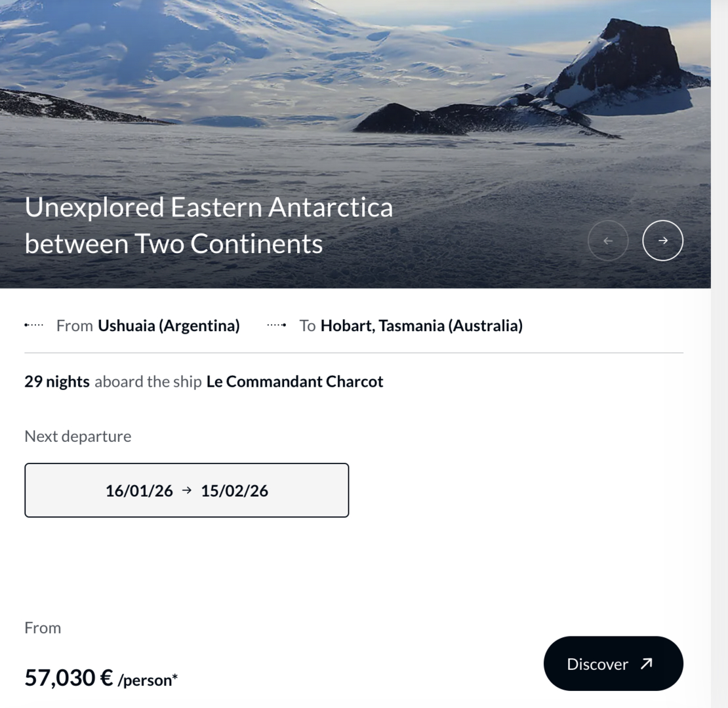Image resolution: width=728 pixels, height=708 pixels.
Task: Click the Ushuaia (Argentina) departure text
Action: (x=169, y=325)
